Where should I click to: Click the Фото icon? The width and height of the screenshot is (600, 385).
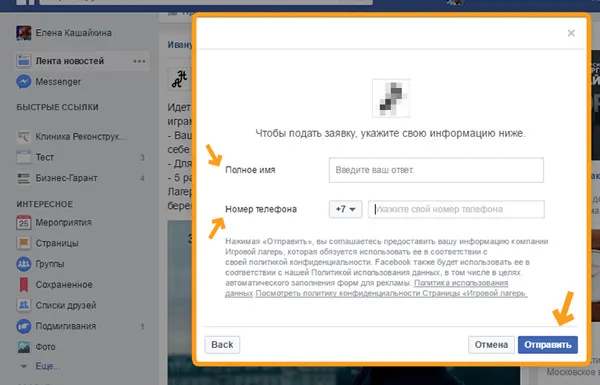pyautogui.click(x=24, y=347)
